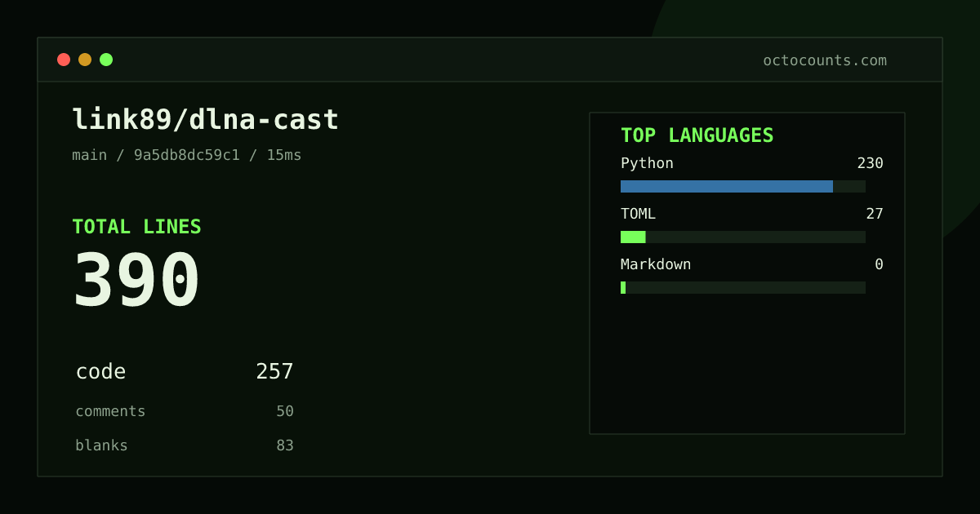Select the comments count 50
Screen dimensions: 980x514
point(285,411)
